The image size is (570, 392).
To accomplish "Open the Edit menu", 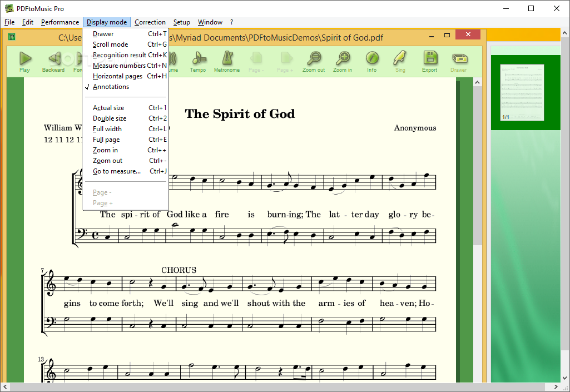I will 28,22.
